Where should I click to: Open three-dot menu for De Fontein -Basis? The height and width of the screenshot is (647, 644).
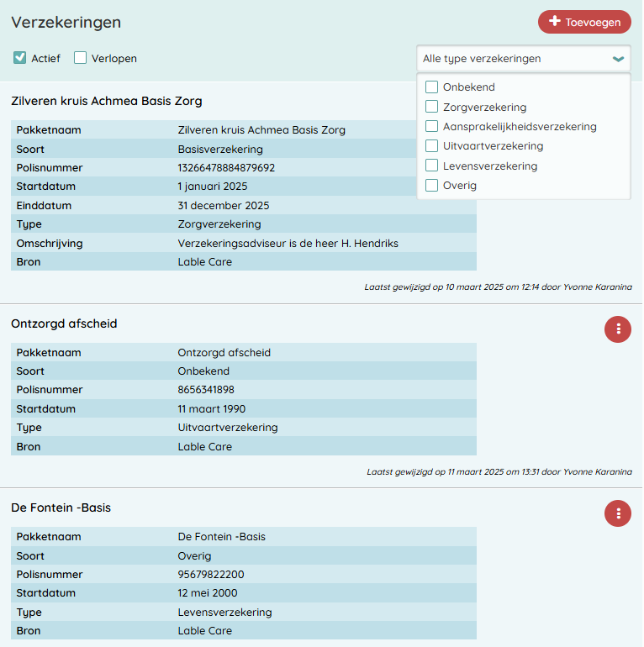coord(618,513)
